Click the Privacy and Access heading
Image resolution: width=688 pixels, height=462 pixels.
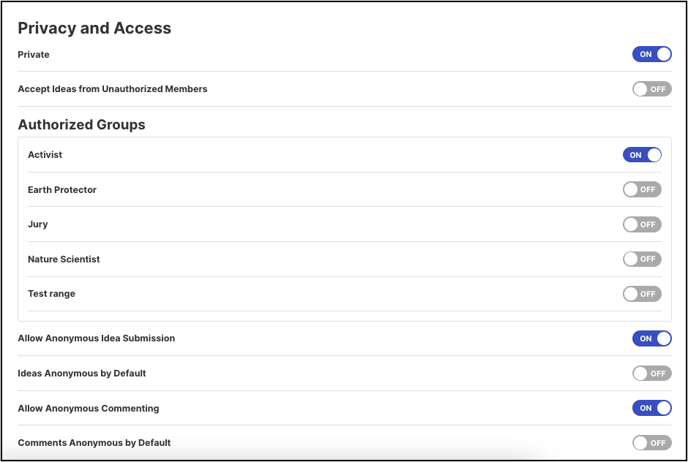94,28
